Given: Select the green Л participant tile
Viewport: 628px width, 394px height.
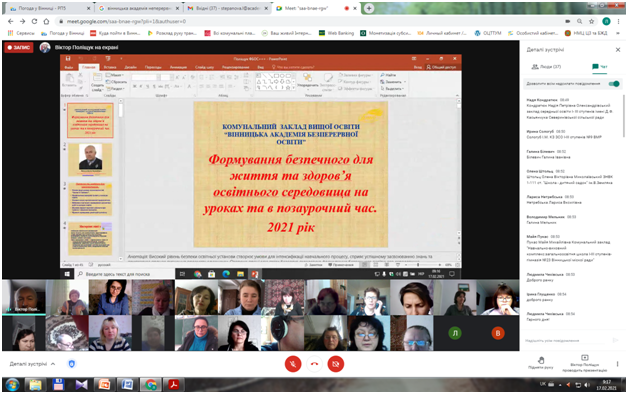Looking at the screenshot, I should point(455,333).
